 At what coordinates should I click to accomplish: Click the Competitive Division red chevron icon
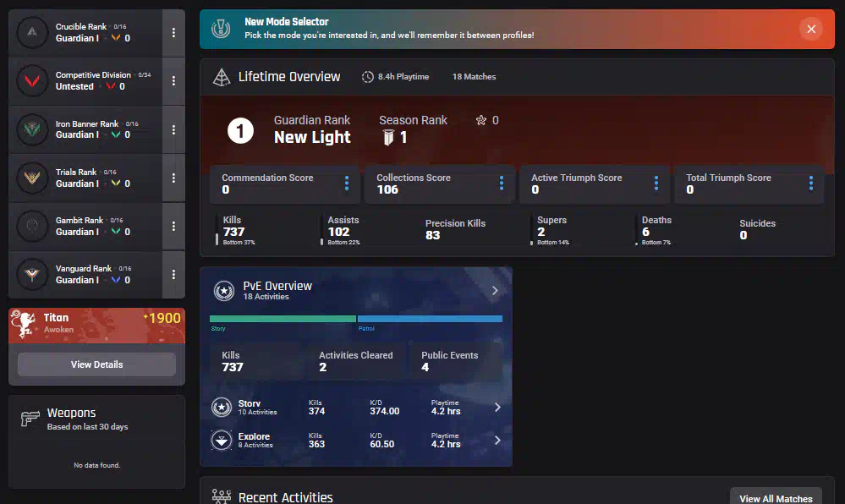tap(111, 87)
